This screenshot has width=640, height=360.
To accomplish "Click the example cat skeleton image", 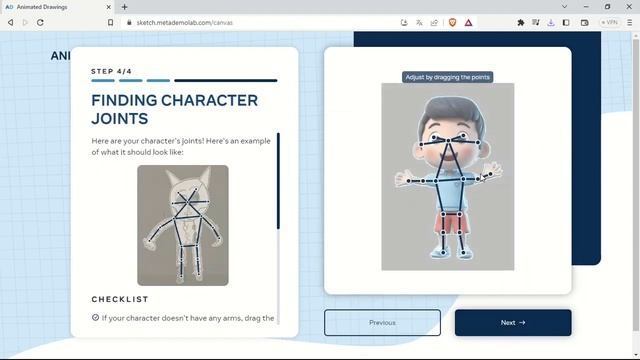I will (x=183, y=225).
